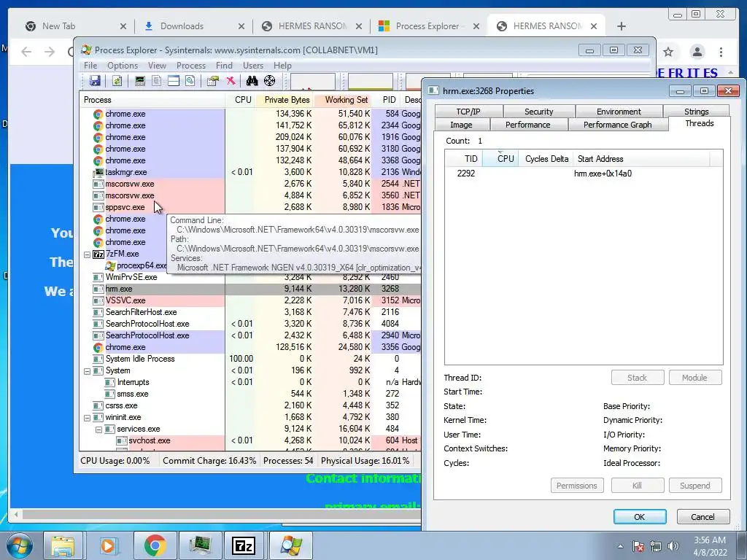The height and width of the screenshot is (560, 747).
Task: Switch to the Image tab
Action: [x=461, y=124]
